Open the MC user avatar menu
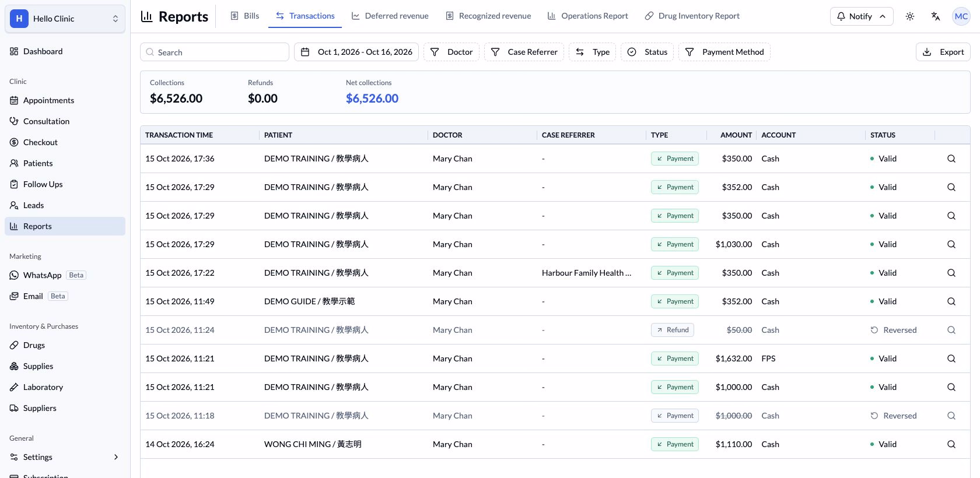 [961, 16]
